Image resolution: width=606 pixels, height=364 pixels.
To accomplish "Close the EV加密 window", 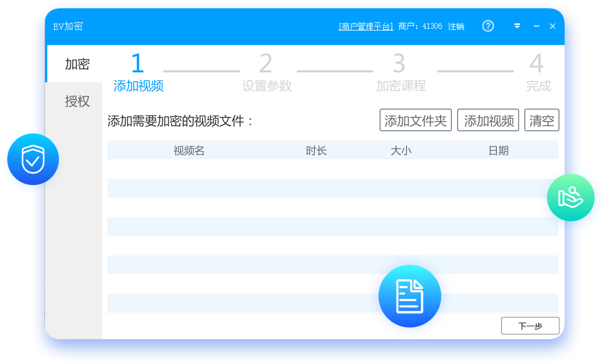I will click(x=552, y=26).
